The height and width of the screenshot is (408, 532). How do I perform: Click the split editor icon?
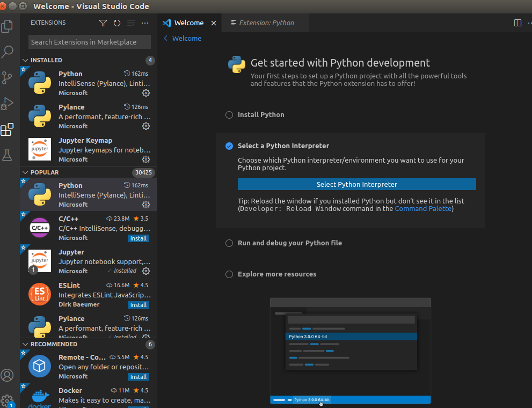click(x=517, y=23)
